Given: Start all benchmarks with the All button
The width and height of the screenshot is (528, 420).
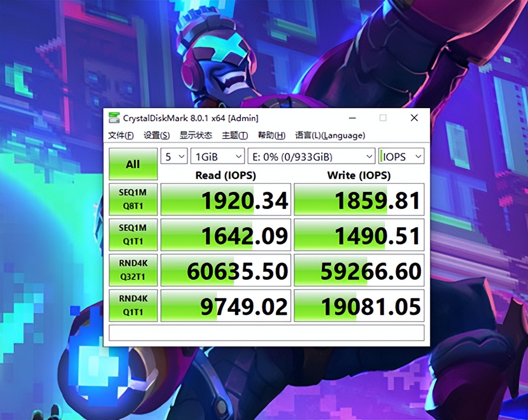Looking at the screenshot, I should (133, 164).
